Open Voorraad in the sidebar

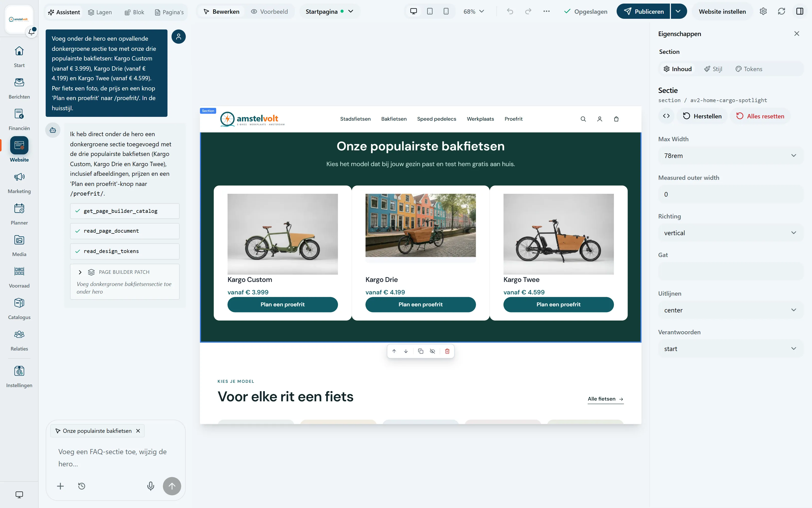[19, 277]
